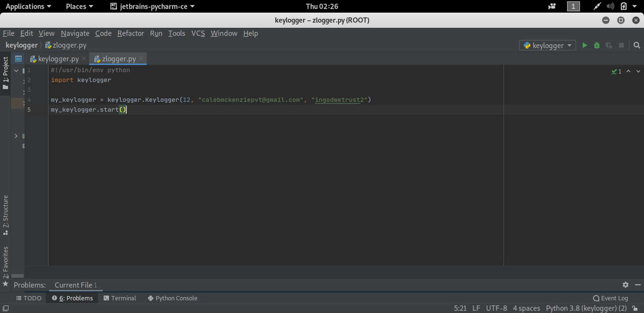
Task: Open the Event Log
Action: [x=611, y=298]
